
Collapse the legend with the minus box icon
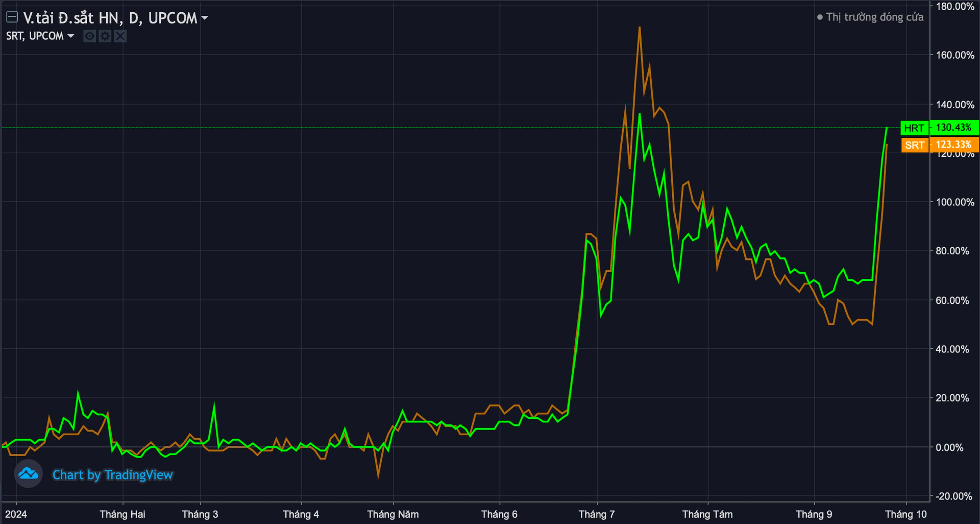pyautogui.click(x=12, y=18)
